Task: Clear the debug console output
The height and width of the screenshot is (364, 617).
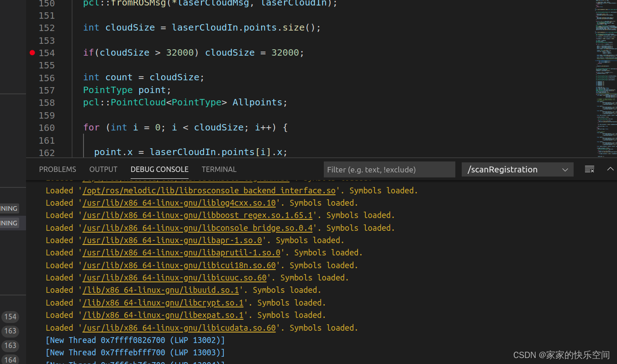Action: pos(590,169)
